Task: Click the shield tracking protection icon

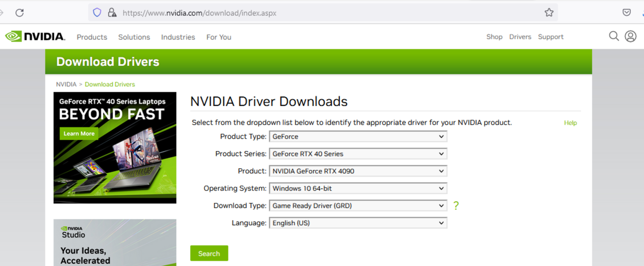Action: (x=97, y=13)
